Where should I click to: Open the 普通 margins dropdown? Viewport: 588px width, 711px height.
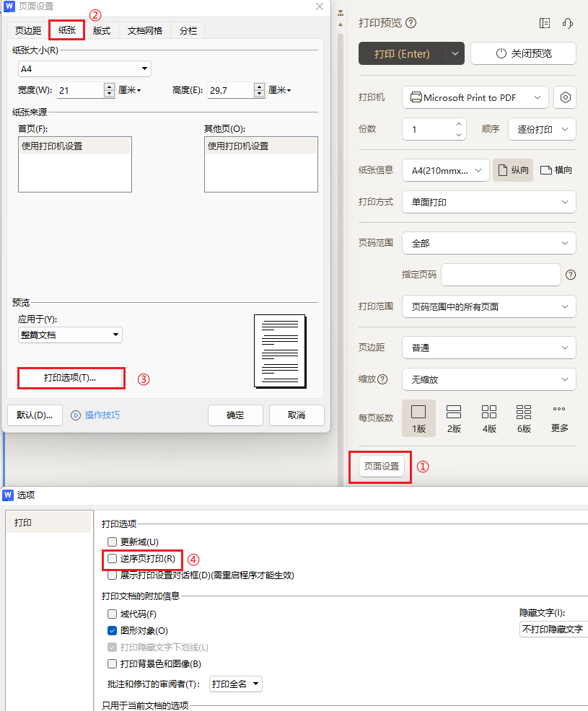pyautogui.click(x=489, y=348)
